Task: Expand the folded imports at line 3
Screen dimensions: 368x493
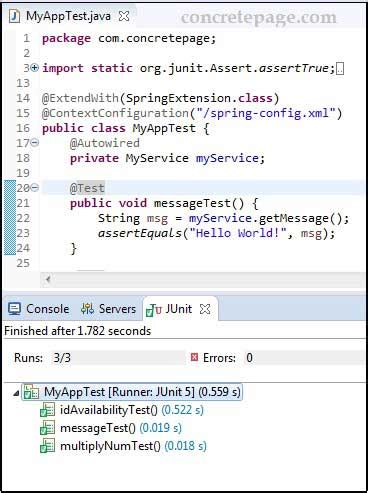Action: coord(34,68)
